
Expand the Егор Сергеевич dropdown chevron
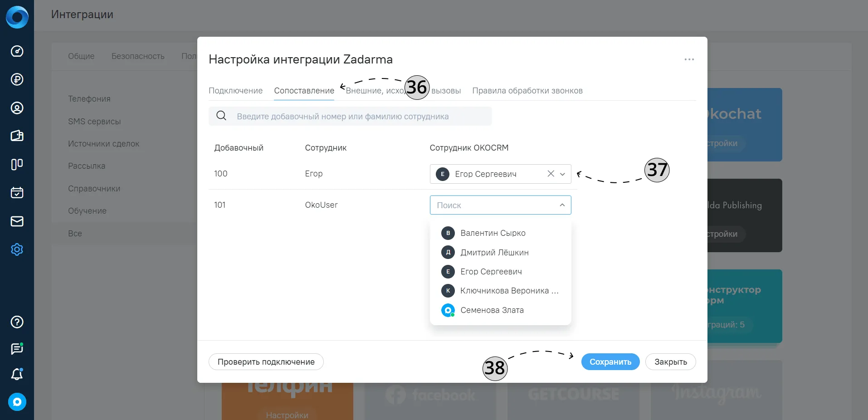click(x=562, y=174)
